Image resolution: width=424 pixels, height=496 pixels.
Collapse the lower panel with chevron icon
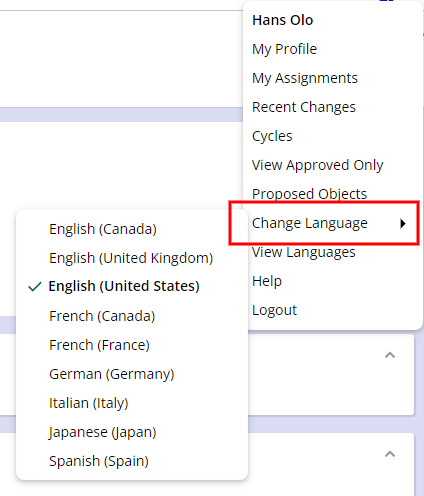pos(390,454)
